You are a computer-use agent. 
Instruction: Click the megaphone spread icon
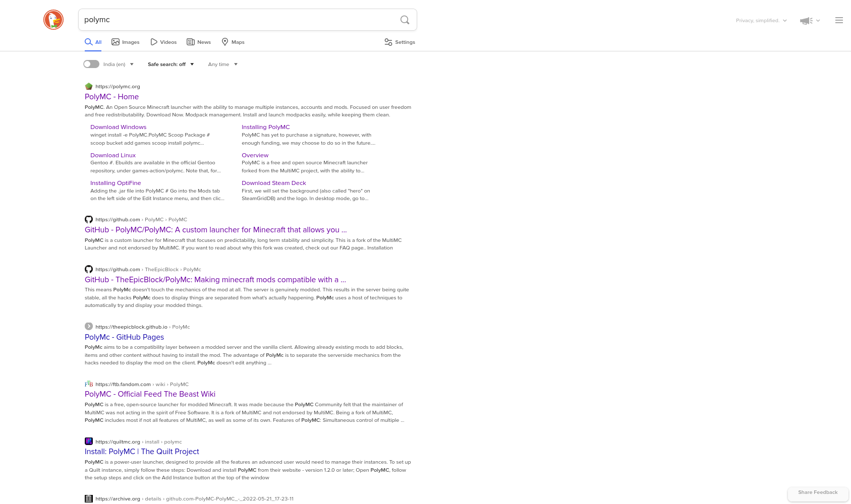[x=806, y=21]
